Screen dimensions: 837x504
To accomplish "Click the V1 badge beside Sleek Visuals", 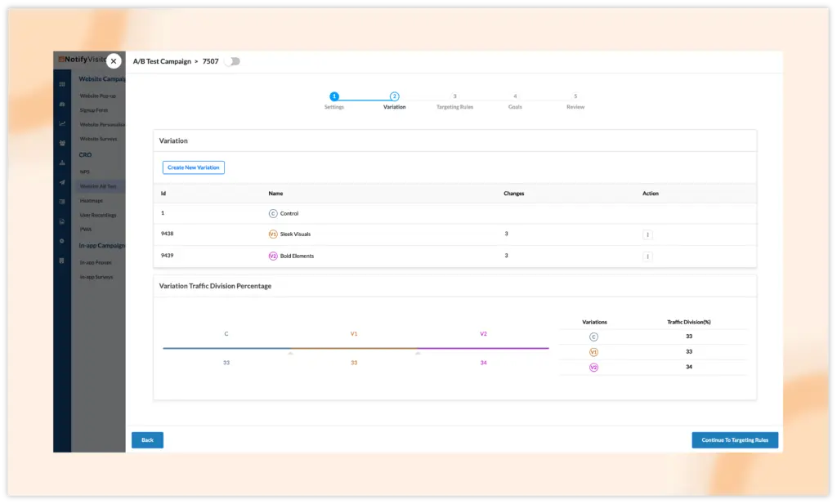I will click(273, 234).
